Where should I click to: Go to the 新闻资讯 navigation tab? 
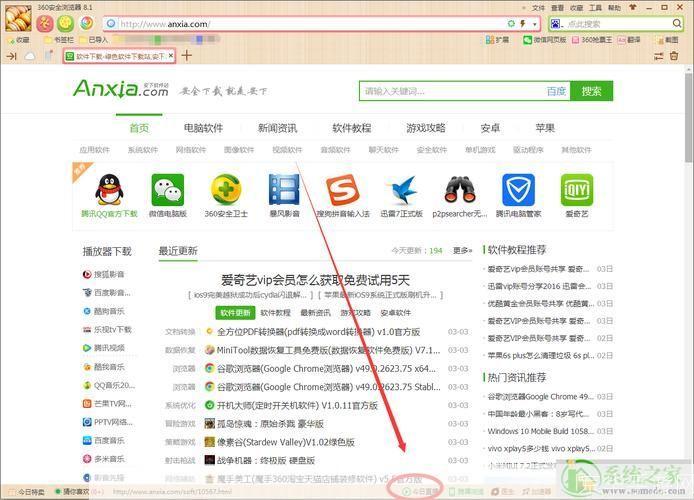[x=278, y=128]
